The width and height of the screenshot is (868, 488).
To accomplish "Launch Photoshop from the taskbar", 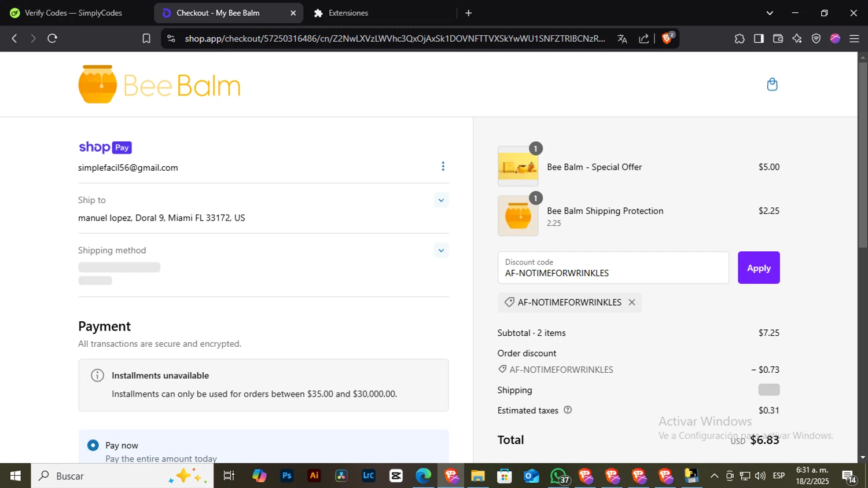I will 287,476.
